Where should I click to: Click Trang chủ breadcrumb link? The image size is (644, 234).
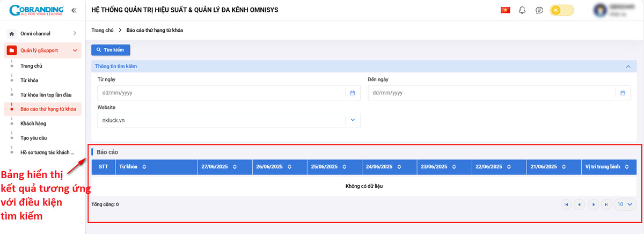coord(103,30)
